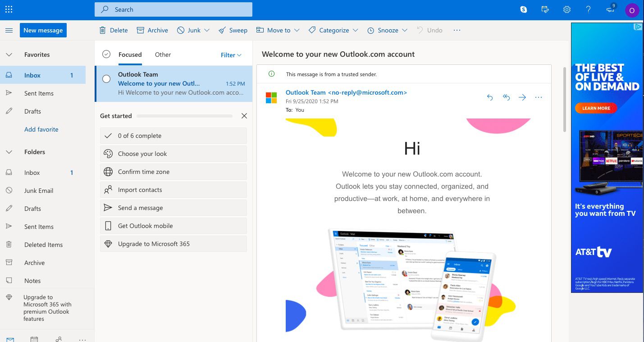Collapse the Folders section

click(9, 152)
